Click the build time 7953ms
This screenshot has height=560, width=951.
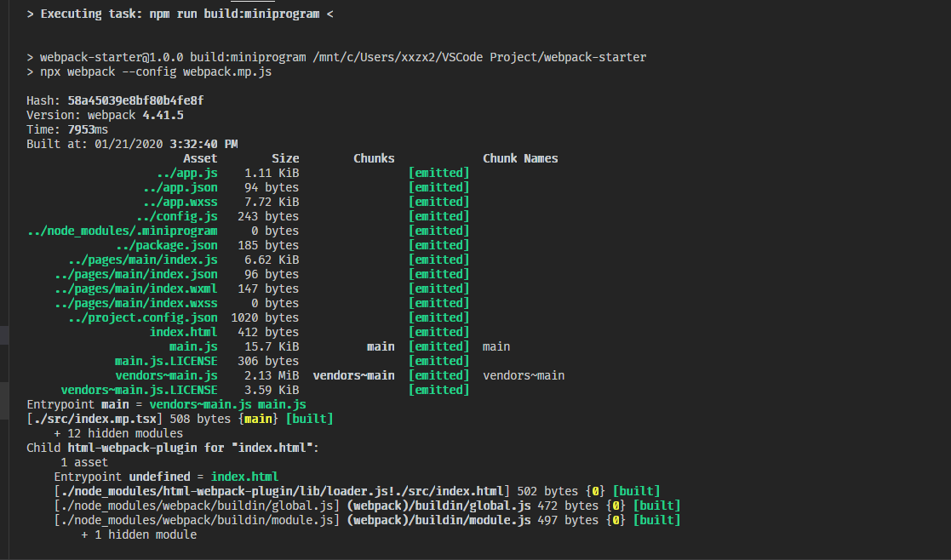(88, 129)
